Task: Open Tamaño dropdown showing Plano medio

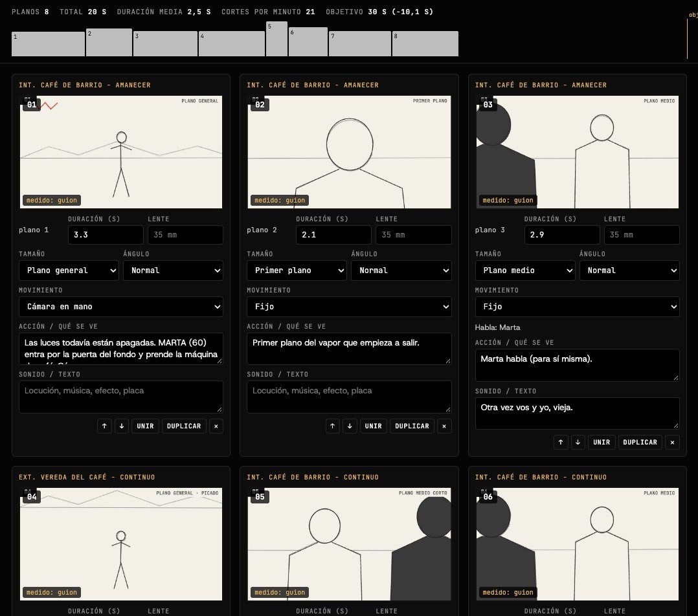Action: point(525,270)
